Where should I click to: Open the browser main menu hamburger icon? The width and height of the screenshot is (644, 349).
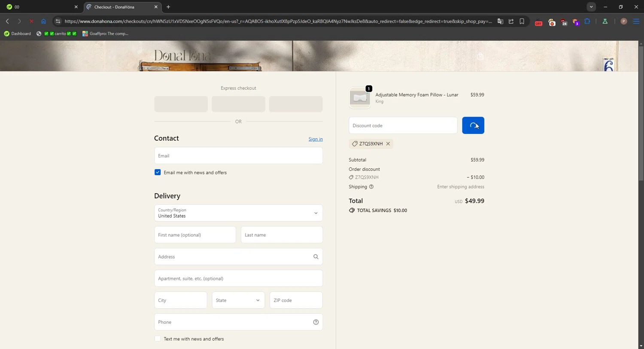(x=636, y=21)
